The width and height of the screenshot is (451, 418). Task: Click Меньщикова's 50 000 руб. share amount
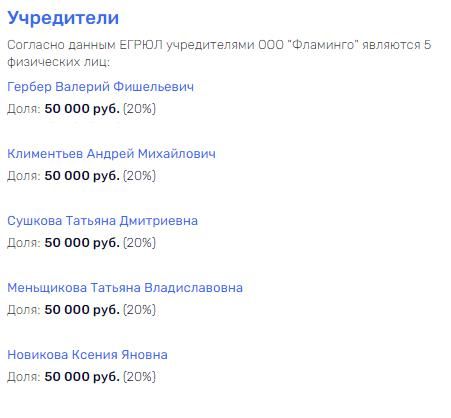coord(82,310)
